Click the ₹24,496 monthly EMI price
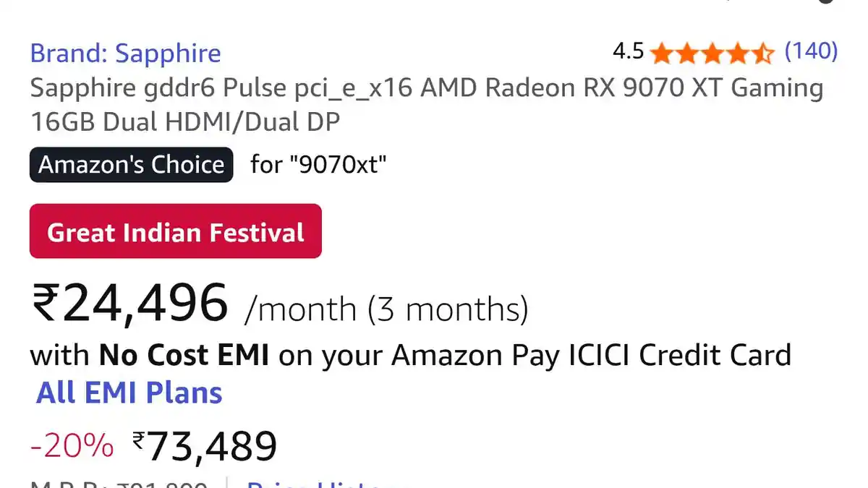This screenshot has width=868, height=488. (130, 304)
